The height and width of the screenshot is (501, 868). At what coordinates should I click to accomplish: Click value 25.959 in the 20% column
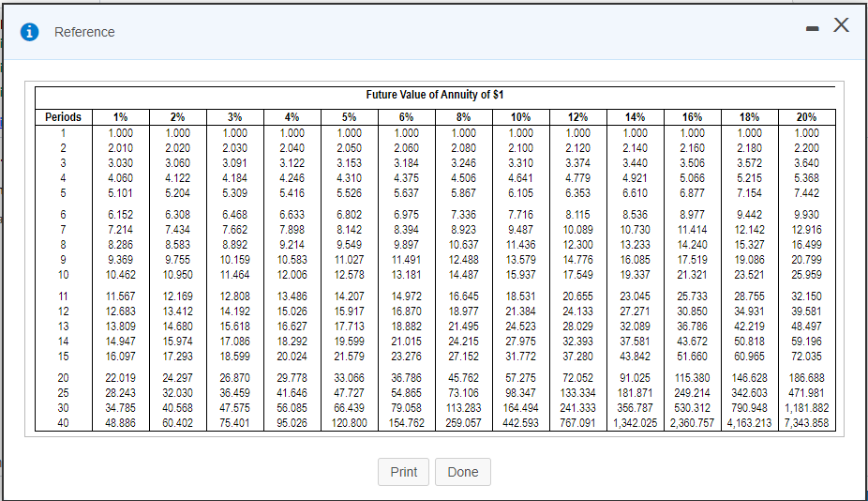[806, 275]
